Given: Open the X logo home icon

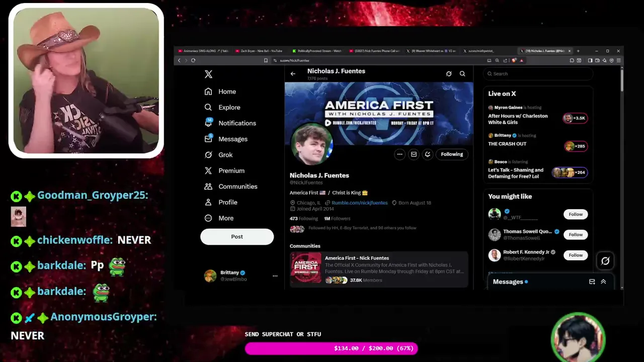Looking at the screenshot, I should (208, 74).
